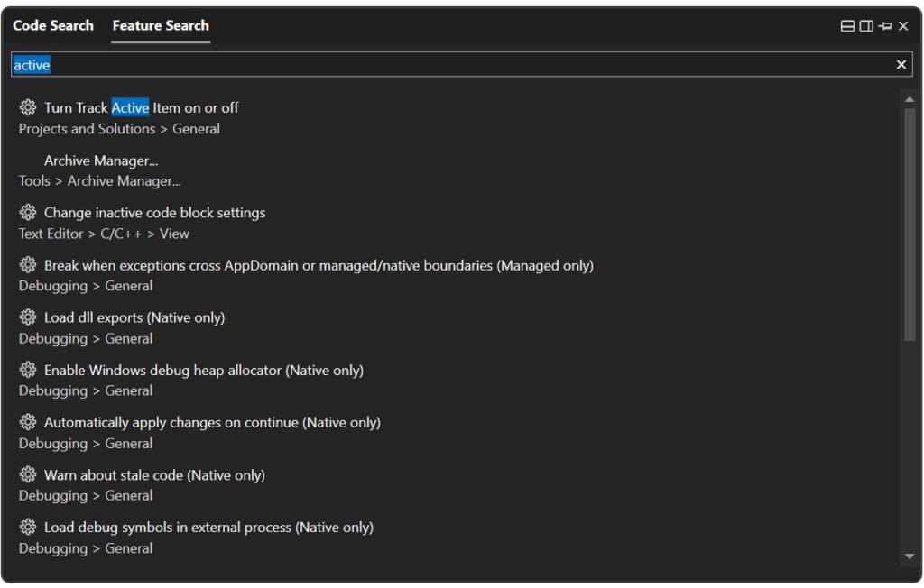This screenshot has width=924, height=588.
Task: Click the scrollbar down arrow
Action: (910, 557)
